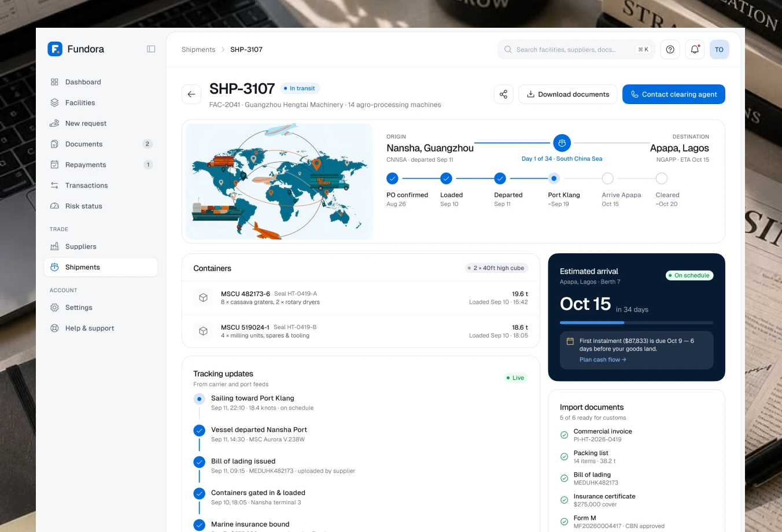
Task: Open Help & support
Action: click(101, 328)
